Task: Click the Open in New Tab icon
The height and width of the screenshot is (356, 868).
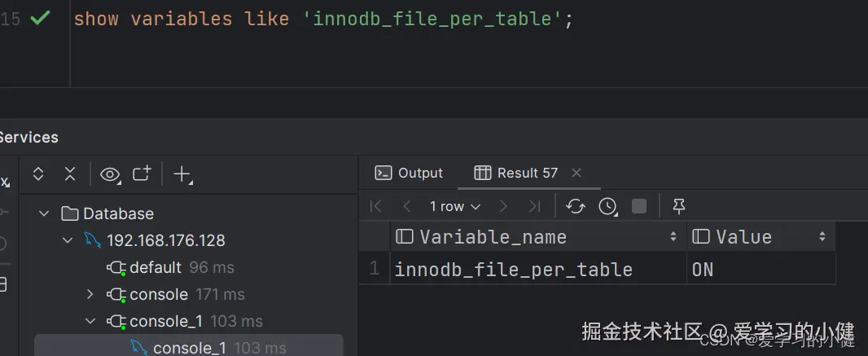Action: pos(142,174)
